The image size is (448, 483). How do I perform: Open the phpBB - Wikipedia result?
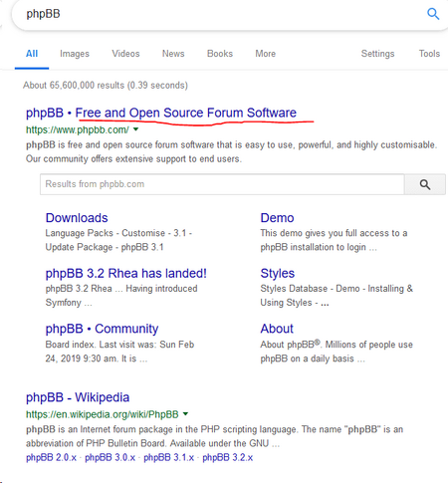pos(78,397)
